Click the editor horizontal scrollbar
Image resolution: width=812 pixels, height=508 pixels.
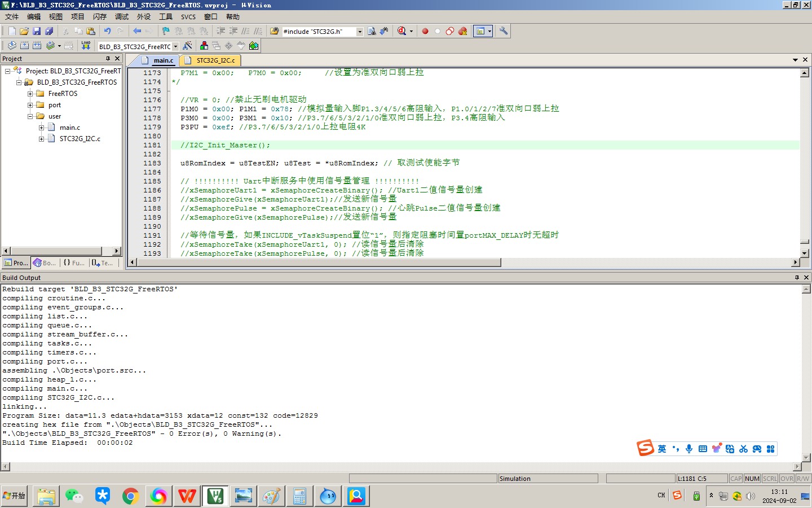click(x=318, y=262)
